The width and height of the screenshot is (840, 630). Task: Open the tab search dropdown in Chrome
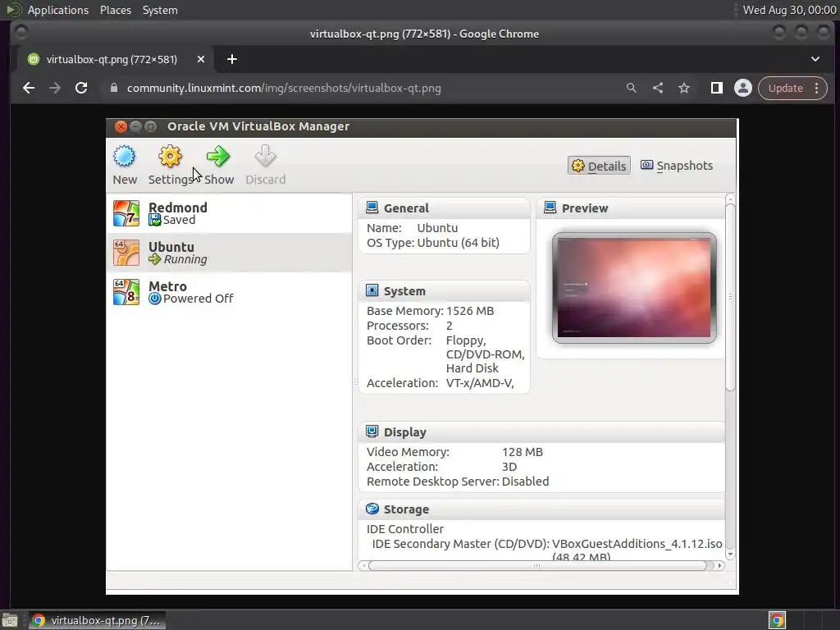pyautogui.click(x=815, y=59)
